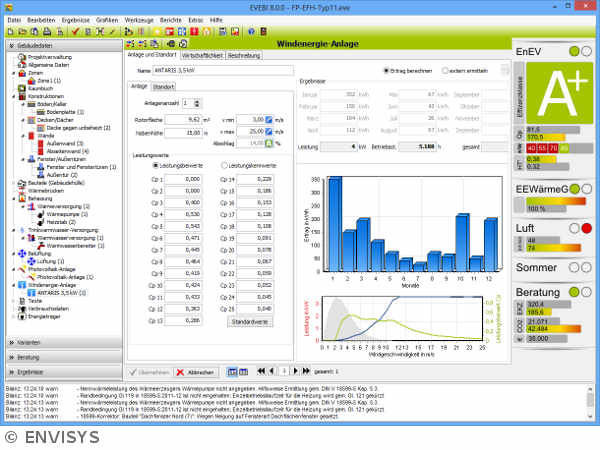
Task: Select the Leistungskennwerte radio button
Action: (x=222, y=165)
